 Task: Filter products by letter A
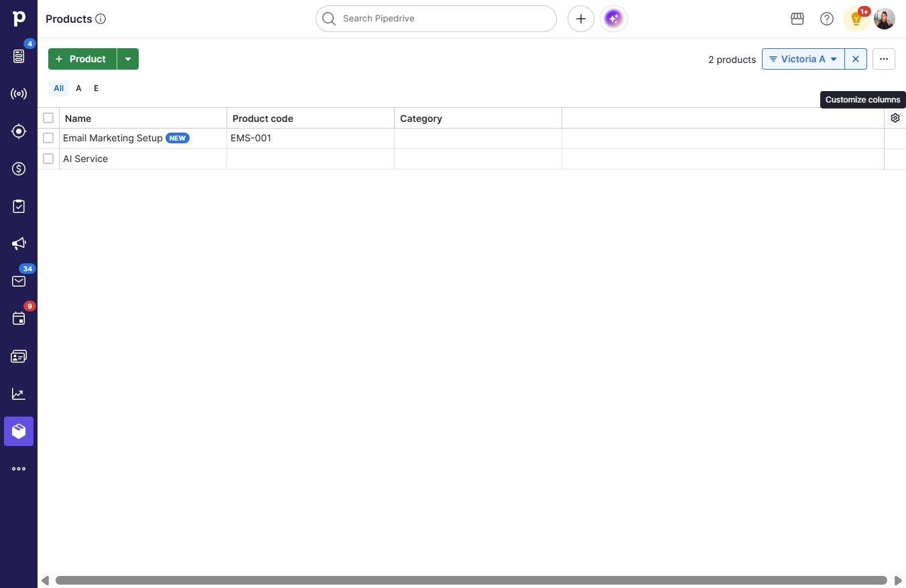(x=78, y=88)
